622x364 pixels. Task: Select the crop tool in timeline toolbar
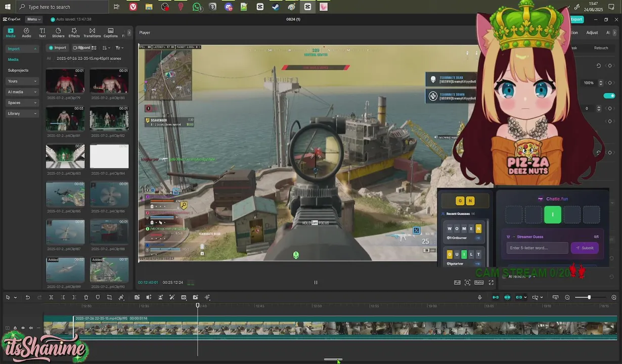pyautogui.click(x=109, y=297)
